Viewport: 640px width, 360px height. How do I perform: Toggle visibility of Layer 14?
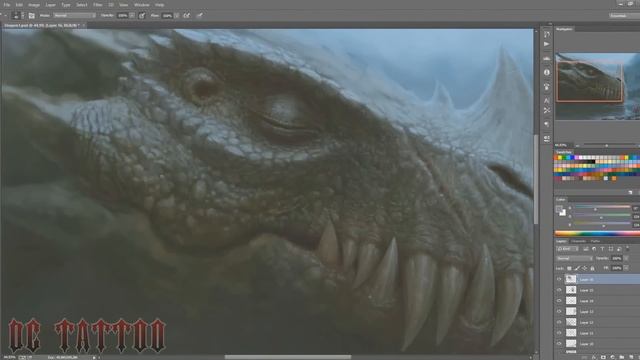pos(559,300)
